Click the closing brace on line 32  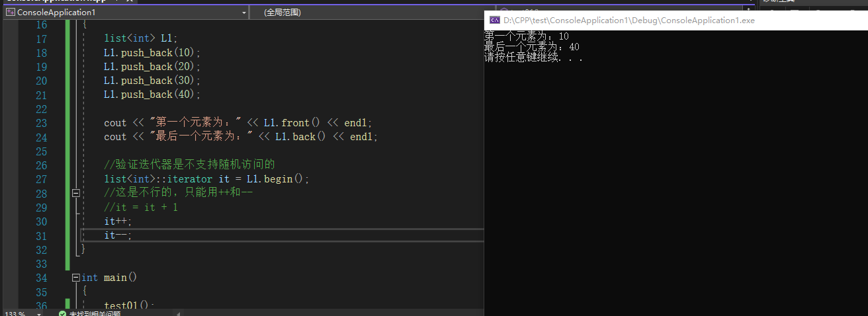point(83,249)
